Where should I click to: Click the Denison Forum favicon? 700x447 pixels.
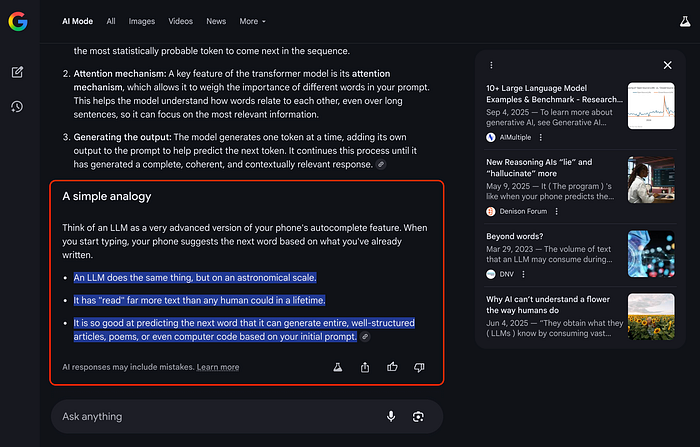tap(491, 212)
